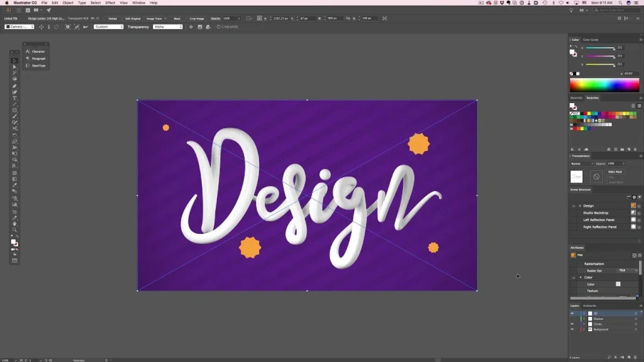Select the Scale tool
This screenshot has height=362, width=644.
(x=14, y=141)
